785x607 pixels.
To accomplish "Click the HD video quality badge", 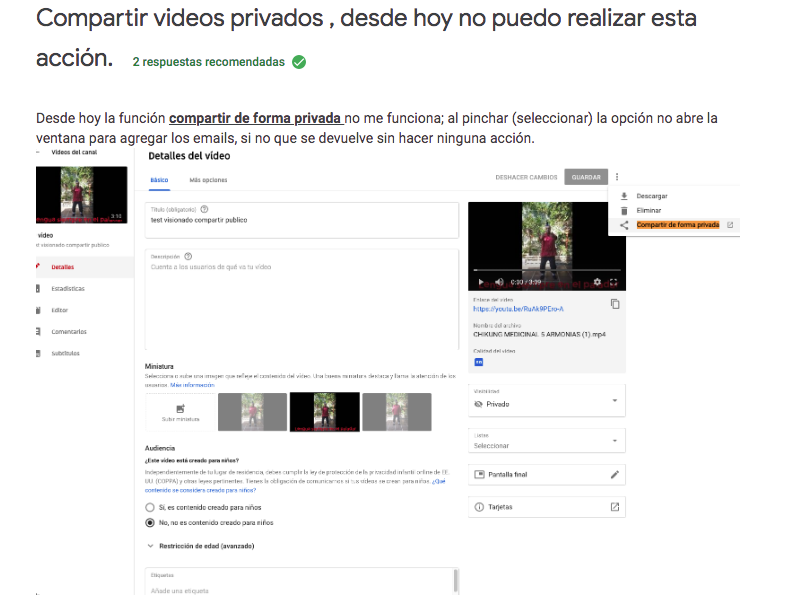I will pos(479,362).
